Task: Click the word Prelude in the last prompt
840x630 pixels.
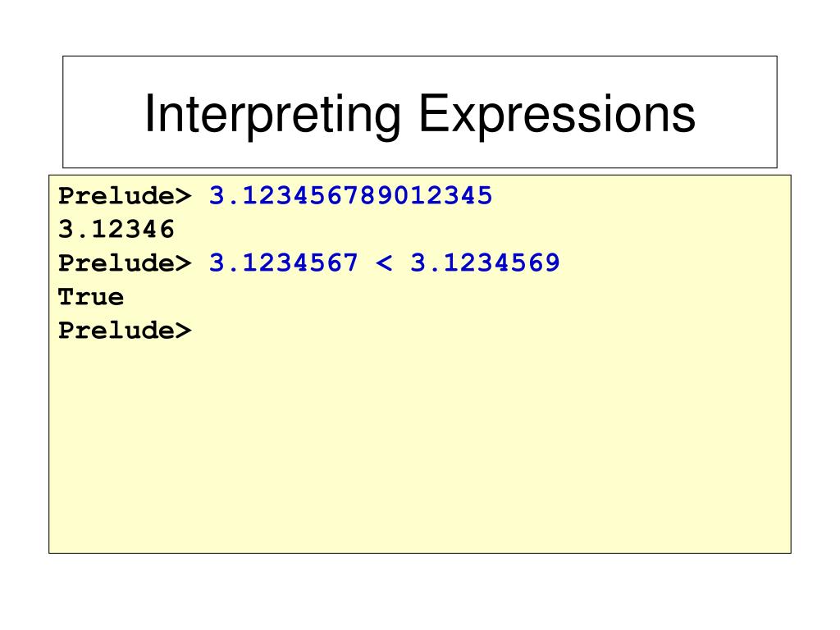Action: tap(116, 330)
